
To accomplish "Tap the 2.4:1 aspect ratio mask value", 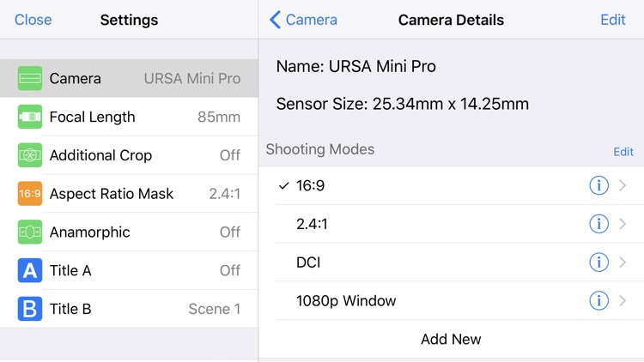I will pyautogui.click(x=225, y=193).
